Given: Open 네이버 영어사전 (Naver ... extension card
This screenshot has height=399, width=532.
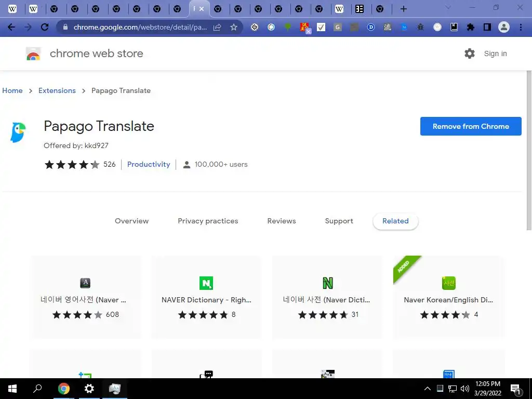Looking at the screenshot, I should [86, 297].
